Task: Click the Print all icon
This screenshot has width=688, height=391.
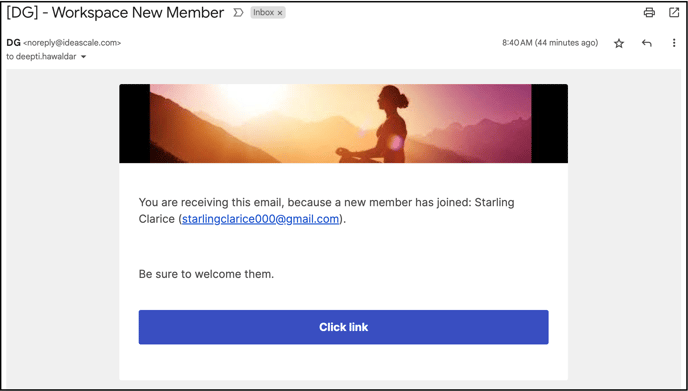Action: [x=649, y=12]
